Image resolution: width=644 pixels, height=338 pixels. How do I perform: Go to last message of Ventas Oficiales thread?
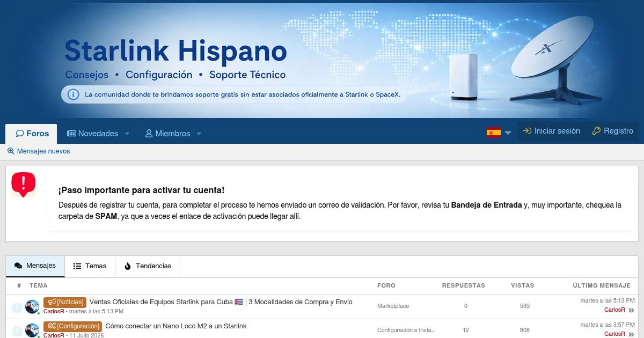coord(631,310)
